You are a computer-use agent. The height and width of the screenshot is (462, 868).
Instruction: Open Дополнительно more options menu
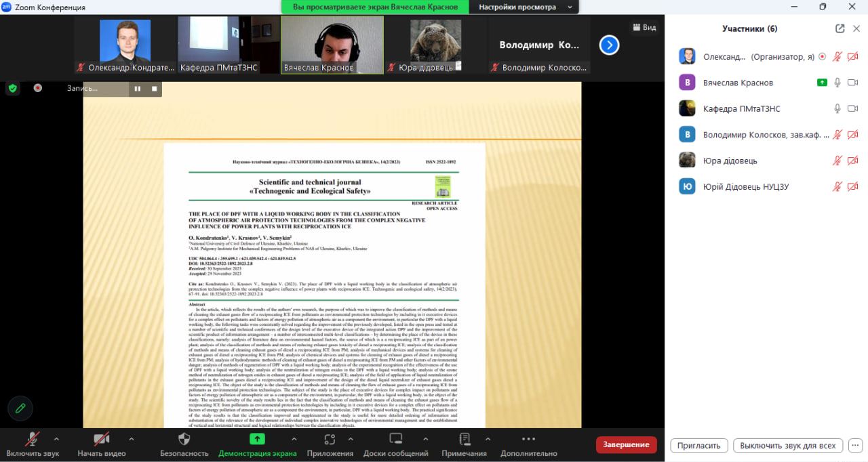[x=528, y=439]
